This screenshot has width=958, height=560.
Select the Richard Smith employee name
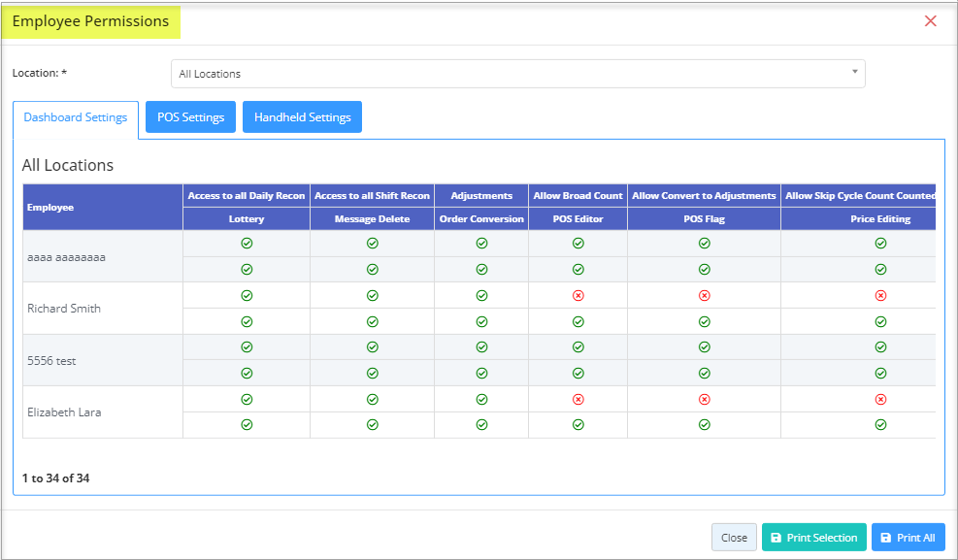pos(64,309)
